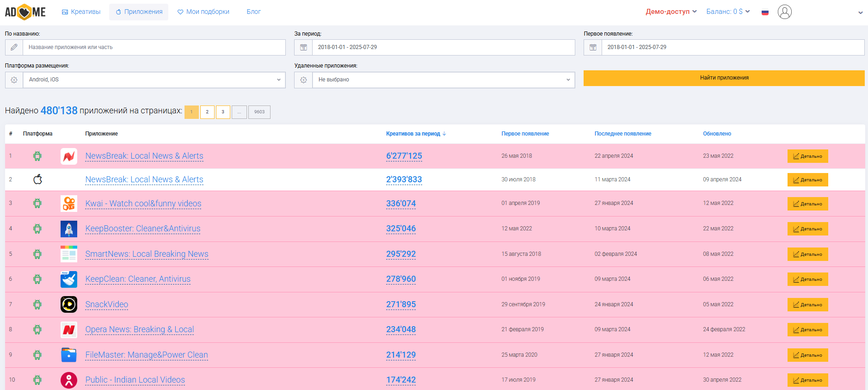The height and width of the screenshot is (390, 868).
Task: Click NewsBreak app icon in row 1
Action: (x=69, y=156)
